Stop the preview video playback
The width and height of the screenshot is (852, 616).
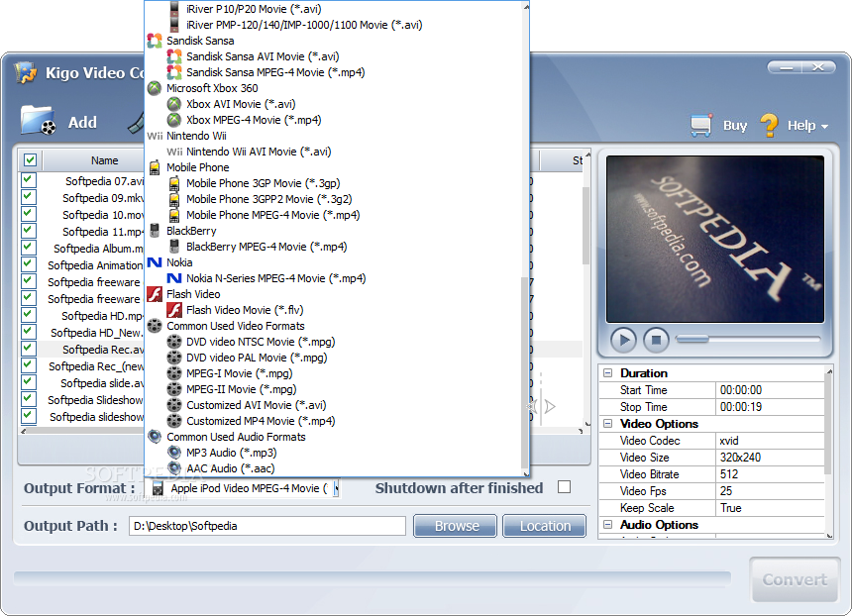click(656, 340)
